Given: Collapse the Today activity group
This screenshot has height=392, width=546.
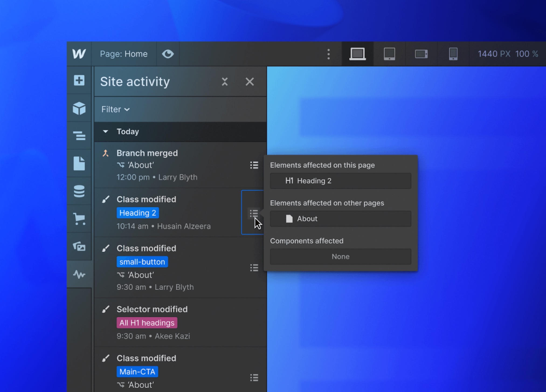Looking at the screenshot, I should 105,132.
